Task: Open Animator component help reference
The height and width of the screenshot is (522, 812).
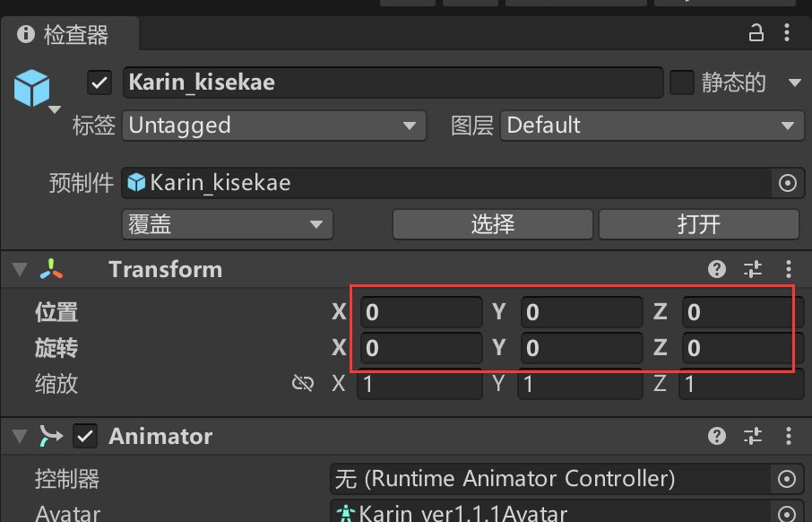Action: (716, 437)
